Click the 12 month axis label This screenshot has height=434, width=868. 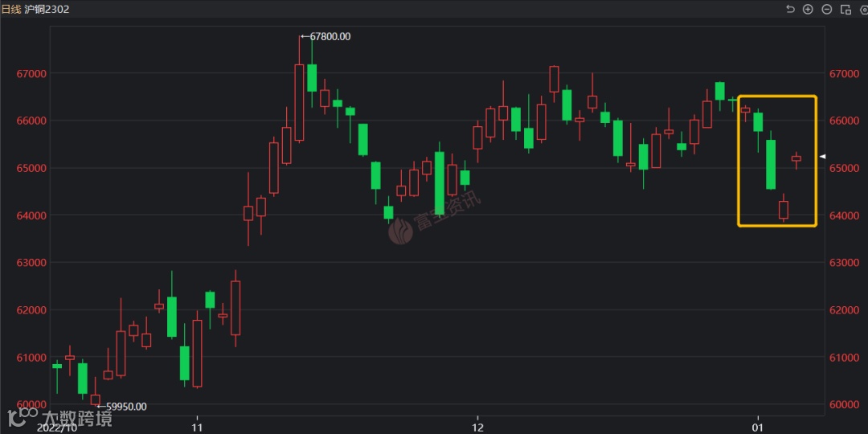click(477, 428)
